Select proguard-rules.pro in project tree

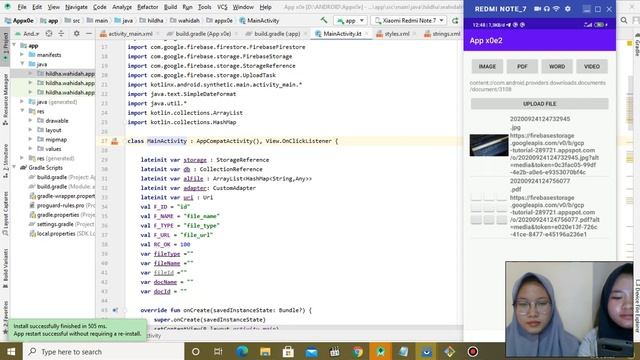[x=61, y=205]
